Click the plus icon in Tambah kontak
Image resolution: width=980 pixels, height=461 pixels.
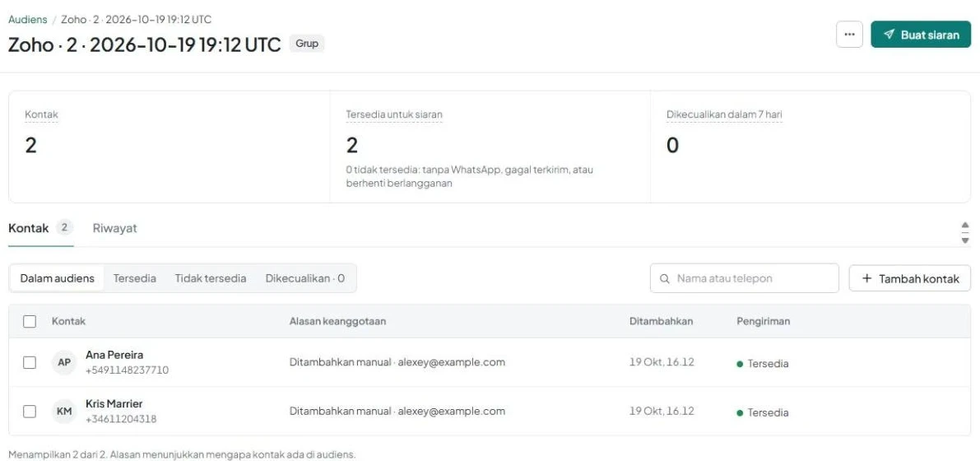click(866, 278)
